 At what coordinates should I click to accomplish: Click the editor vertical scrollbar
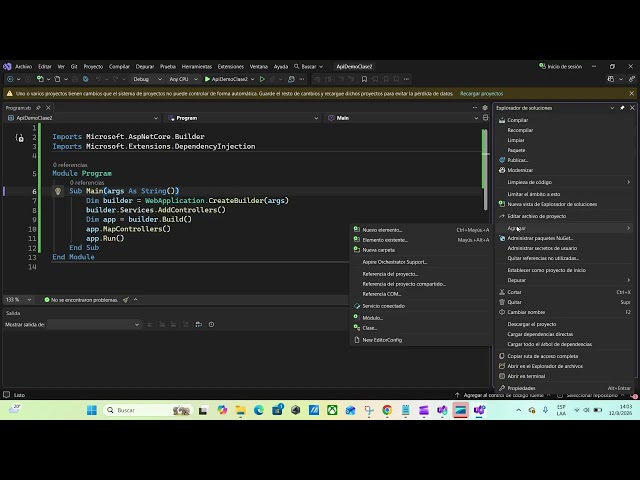[484, 169]
